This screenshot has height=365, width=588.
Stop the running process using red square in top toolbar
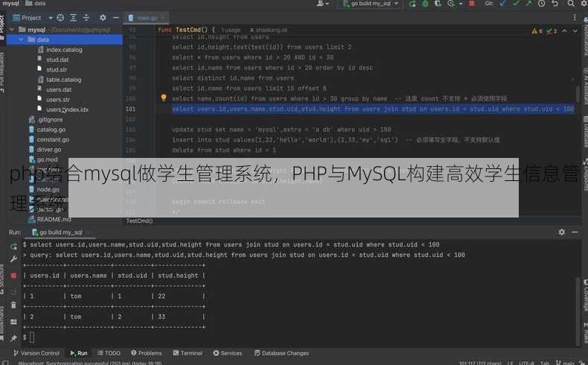pos(472,4)
